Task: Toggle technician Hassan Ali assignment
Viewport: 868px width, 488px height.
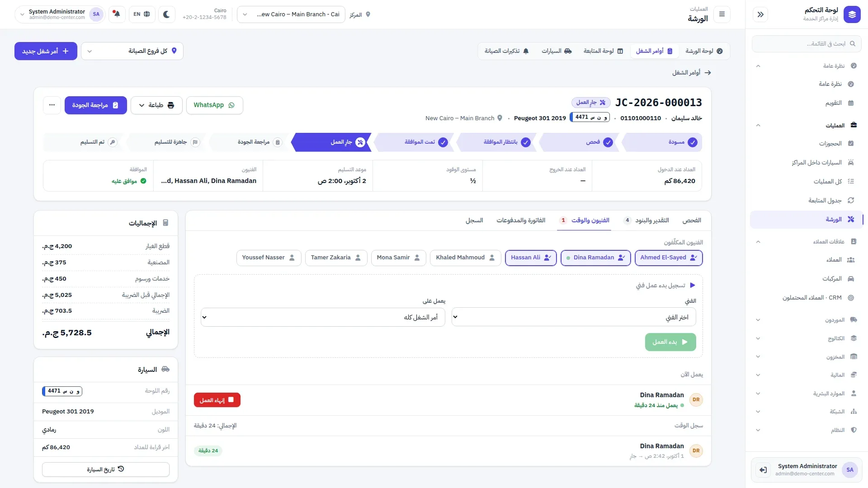Action: [531, 258]
